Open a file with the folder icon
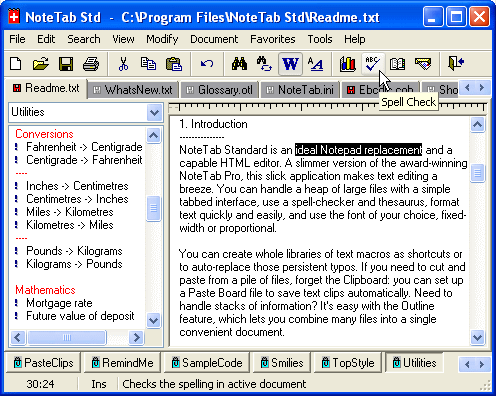 pyautogui.click(x=41, y=64)
